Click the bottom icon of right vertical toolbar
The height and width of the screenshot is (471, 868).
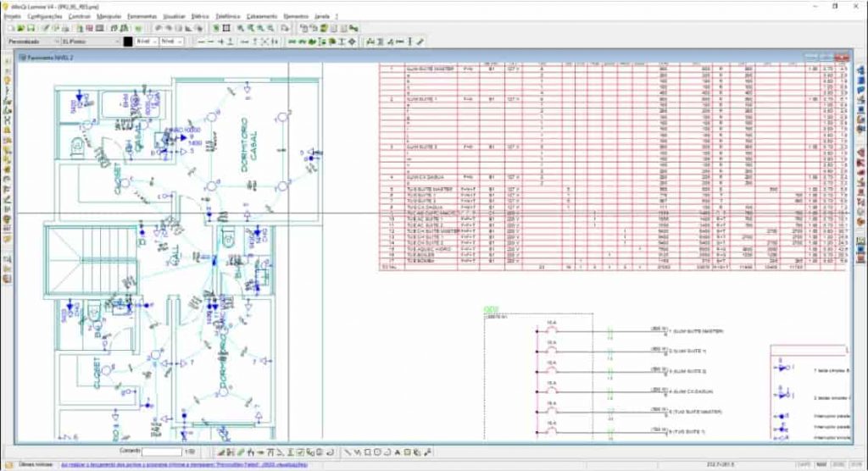pos(861,258)
